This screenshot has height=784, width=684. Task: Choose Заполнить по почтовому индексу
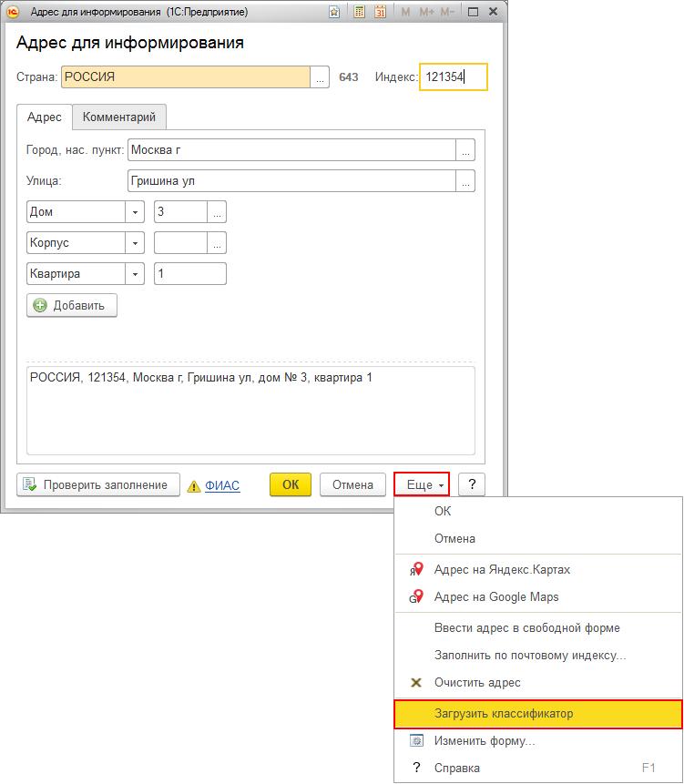coord(530,655)
